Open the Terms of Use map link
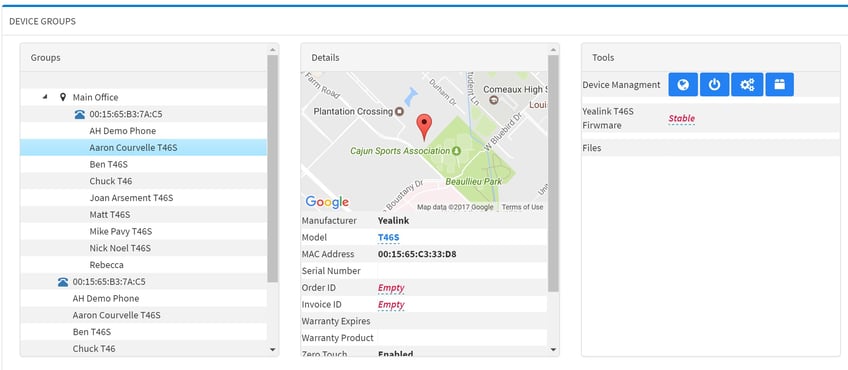 click(522, 207)
